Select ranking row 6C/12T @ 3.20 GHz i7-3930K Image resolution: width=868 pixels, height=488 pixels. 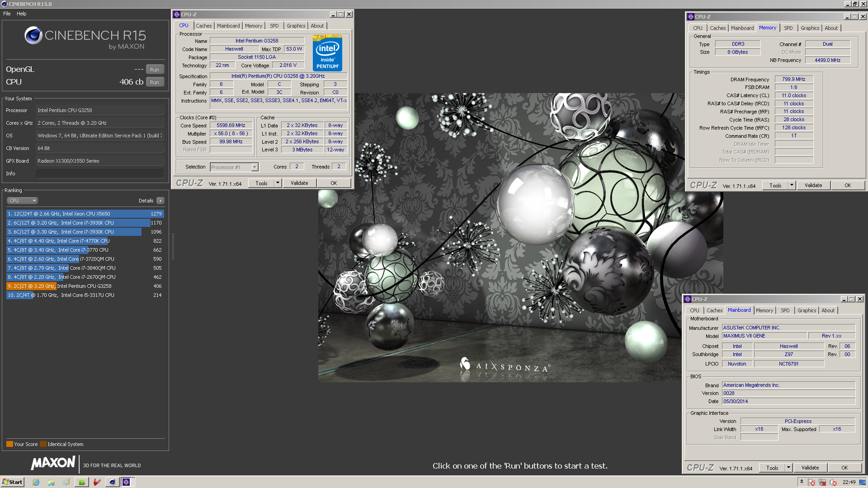point(85,223)
